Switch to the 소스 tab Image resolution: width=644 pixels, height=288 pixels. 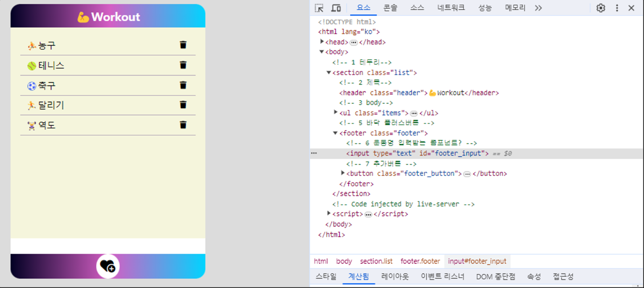tap(417, 8)
